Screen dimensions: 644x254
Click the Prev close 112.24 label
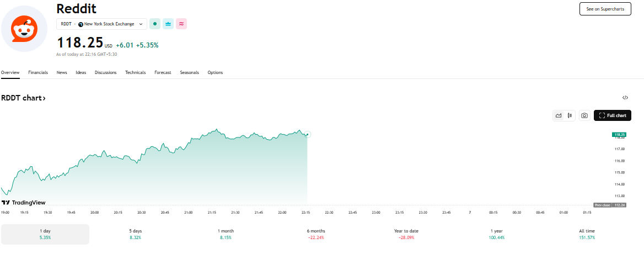609,205
